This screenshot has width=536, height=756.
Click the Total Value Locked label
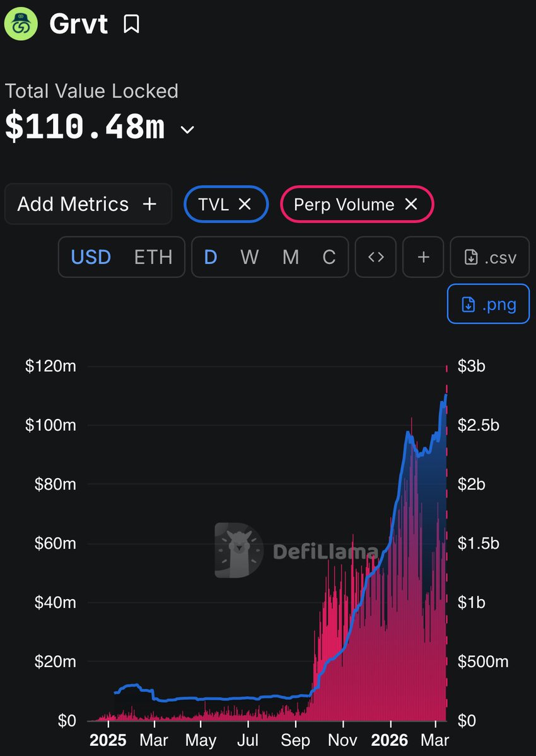(x=91, y=91)
